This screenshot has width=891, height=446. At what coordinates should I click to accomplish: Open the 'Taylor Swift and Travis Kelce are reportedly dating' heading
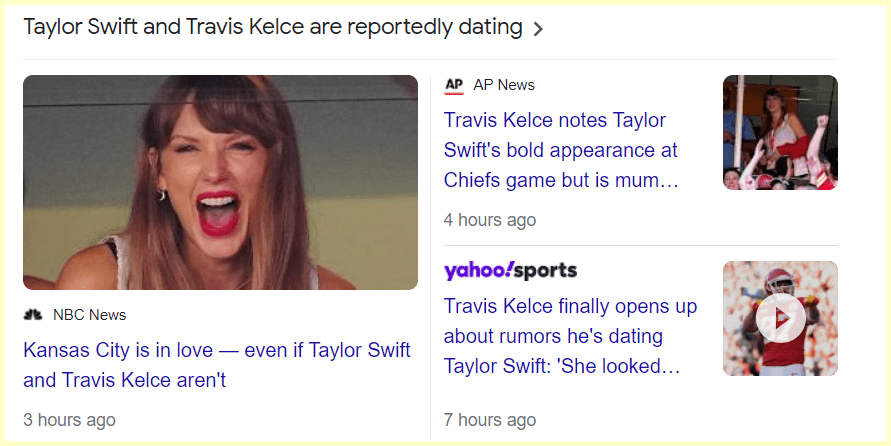272,28
